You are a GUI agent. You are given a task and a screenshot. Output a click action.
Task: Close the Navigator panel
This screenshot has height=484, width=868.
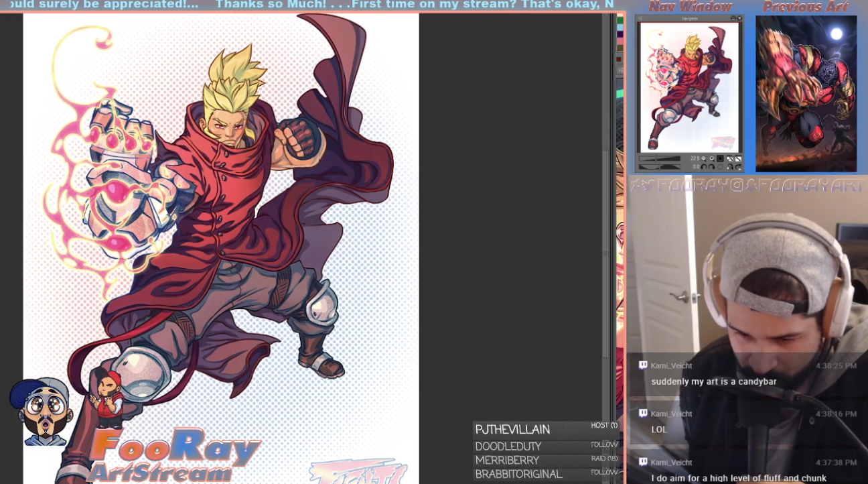[x=739, y=18]
